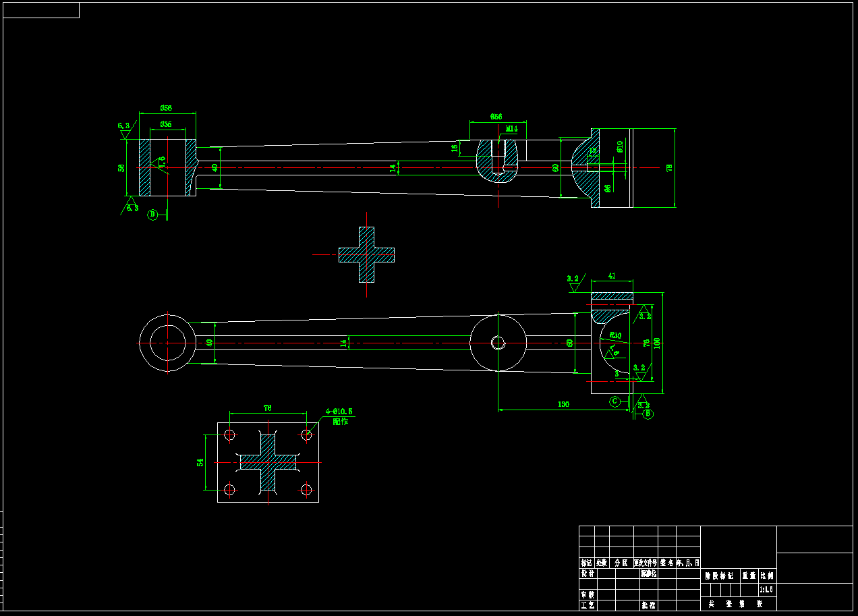The width and height of the screenshot is (858, 616).
Task: Select the inner bore circle of the left boss
Action: 168,343
